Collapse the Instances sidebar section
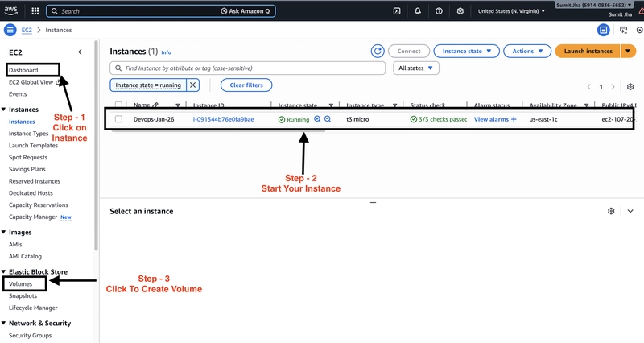Image resolution: width=644 pixels, height=343 pixels. (x=4, y=110)
